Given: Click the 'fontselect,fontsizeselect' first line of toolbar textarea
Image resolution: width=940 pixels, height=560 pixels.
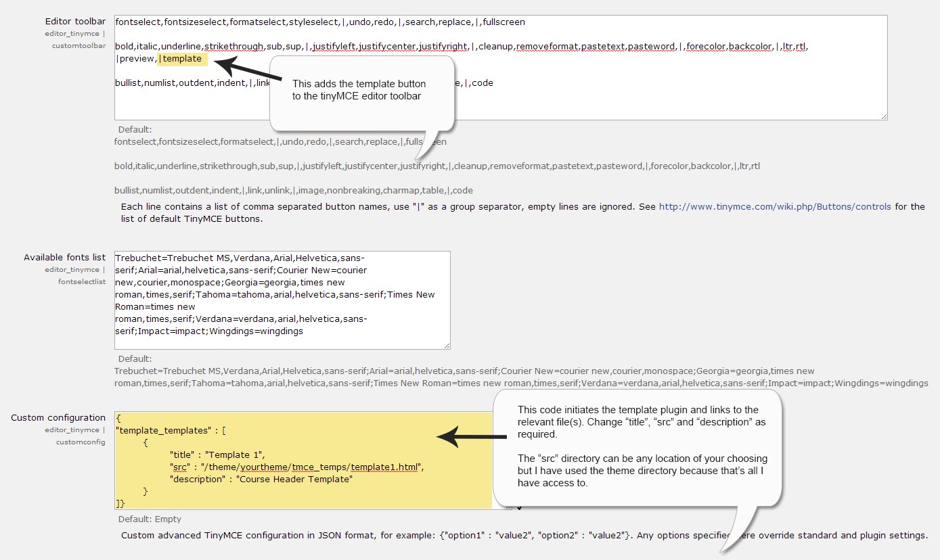Looking at the screenshot, I should coord(320,22).
